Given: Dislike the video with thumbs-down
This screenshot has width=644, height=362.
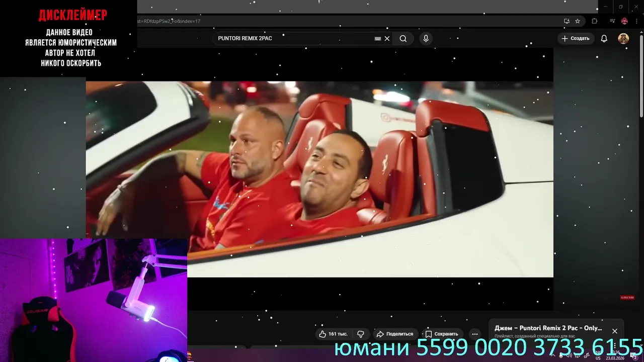Looking at the screenshot, I should pos(361,334).
